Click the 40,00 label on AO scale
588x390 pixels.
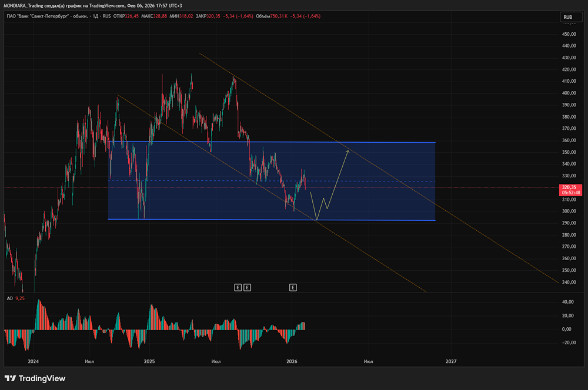568,302
